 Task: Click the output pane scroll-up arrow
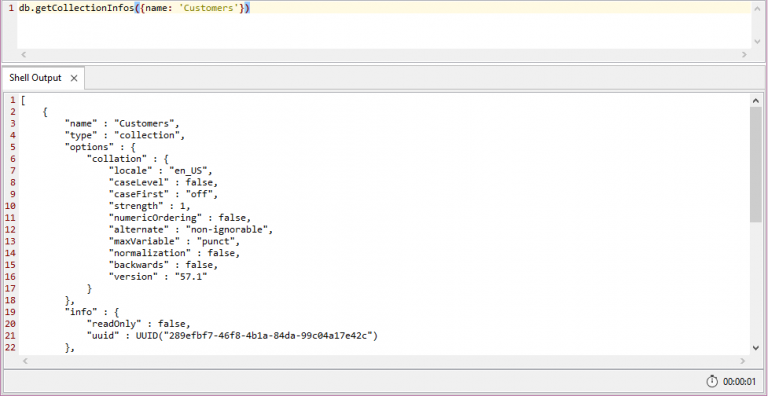pos(756,100)
